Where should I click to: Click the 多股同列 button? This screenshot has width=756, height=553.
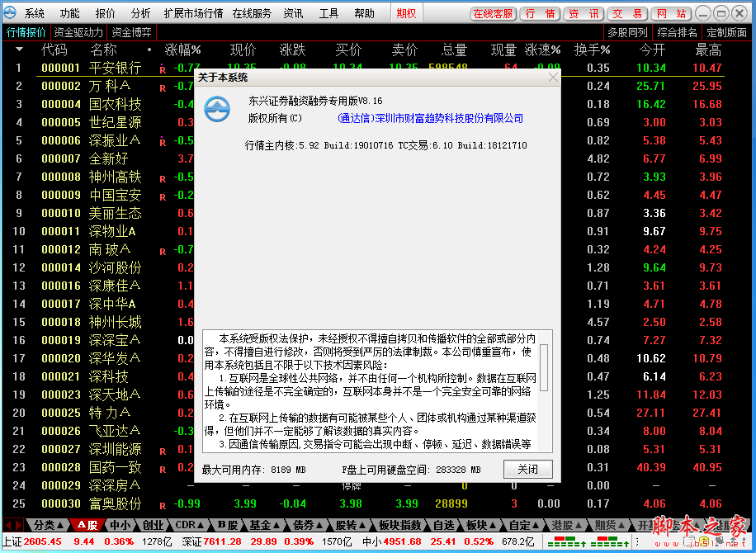coord(626,32)
